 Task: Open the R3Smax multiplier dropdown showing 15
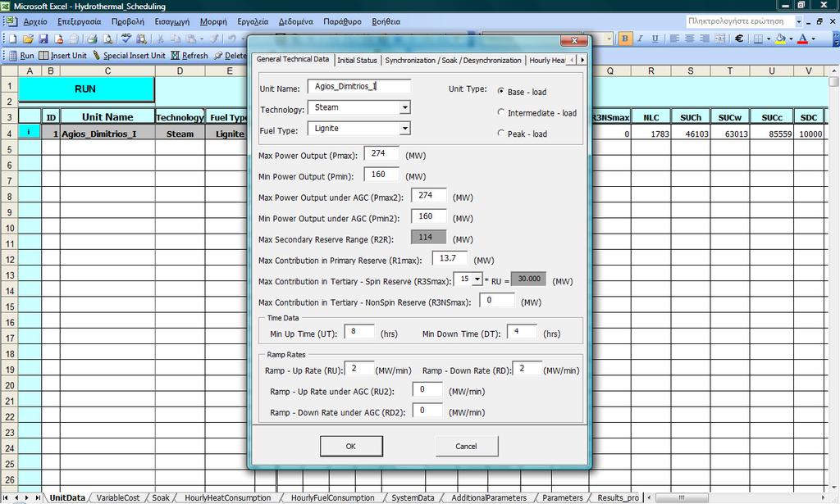pos(477,279)
